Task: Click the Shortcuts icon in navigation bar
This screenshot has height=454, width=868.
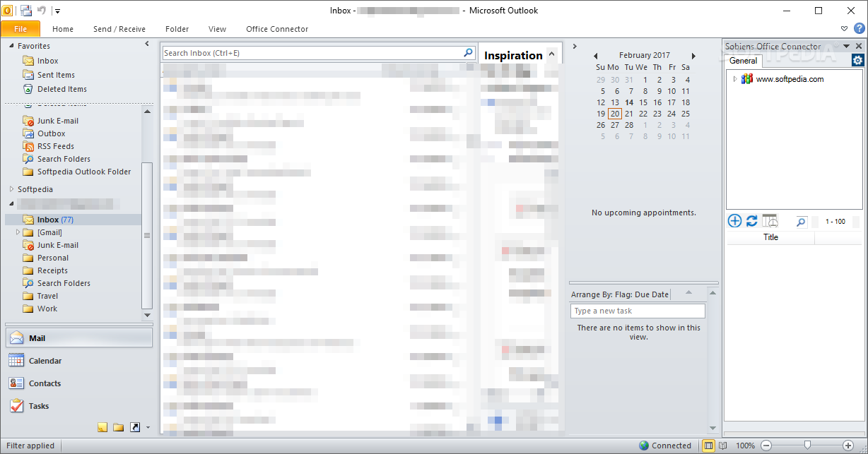Action: pos(135,427)
